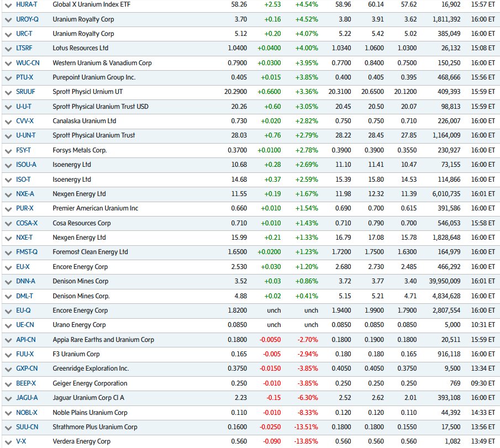Open the V-X ticker link
The image size is (500, 448).
point(21,441)
